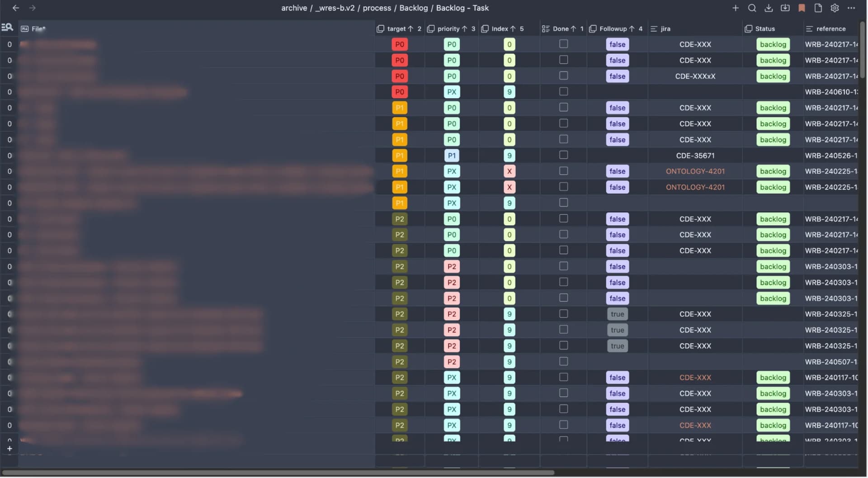Click the back navigation arrow
The width and height of the screenshot is (868, 478).
coord(16,8)
